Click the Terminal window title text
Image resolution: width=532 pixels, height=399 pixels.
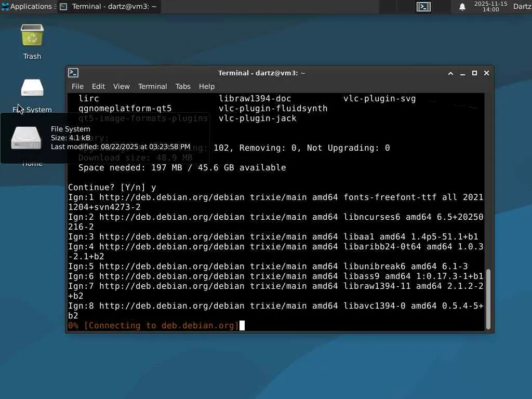tap(261, 73)
